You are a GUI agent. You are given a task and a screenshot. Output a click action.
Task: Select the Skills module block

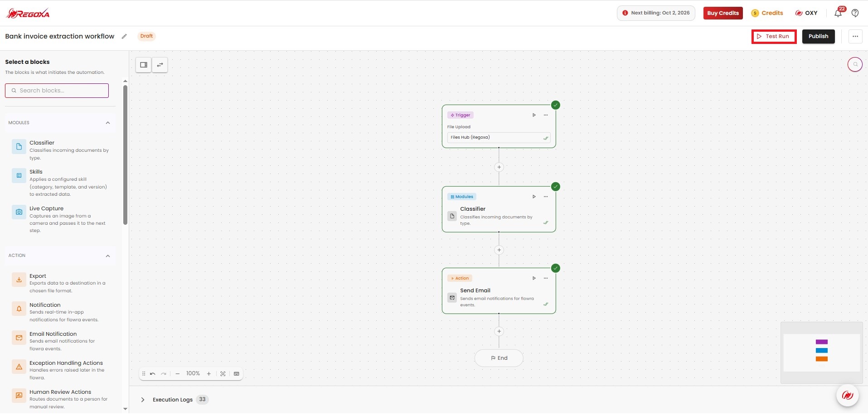coord(60,183)
